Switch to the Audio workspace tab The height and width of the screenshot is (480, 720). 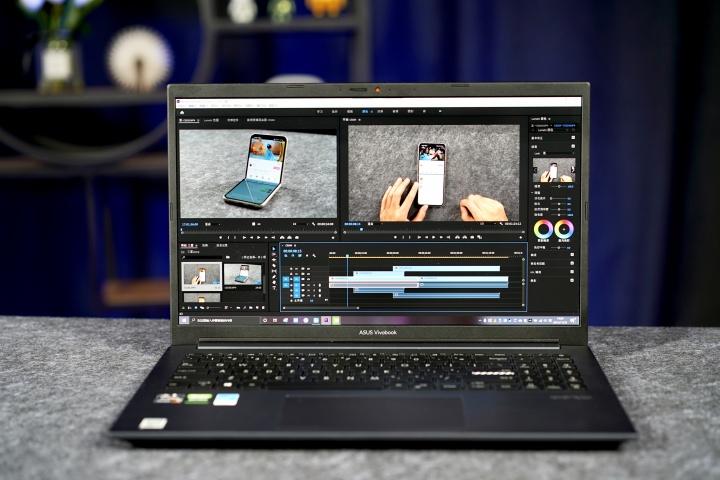point(395,112)
